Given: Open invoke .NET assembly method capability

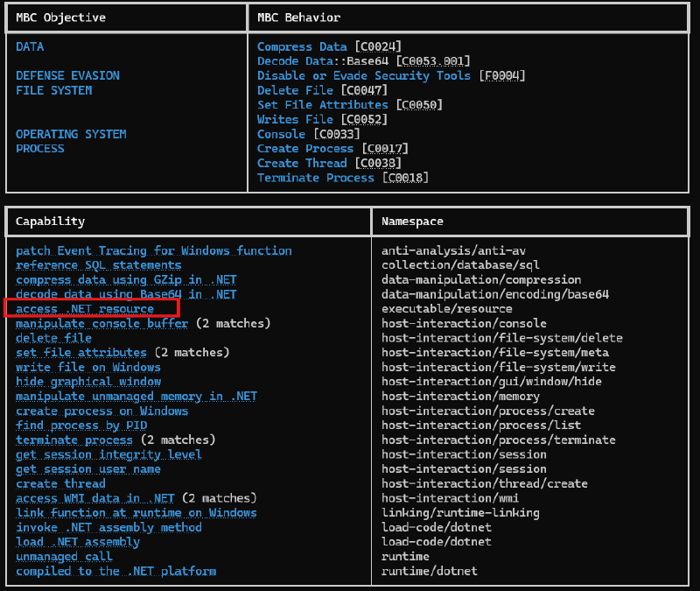Looking at the screenshot, I should [x=108, y=528].
